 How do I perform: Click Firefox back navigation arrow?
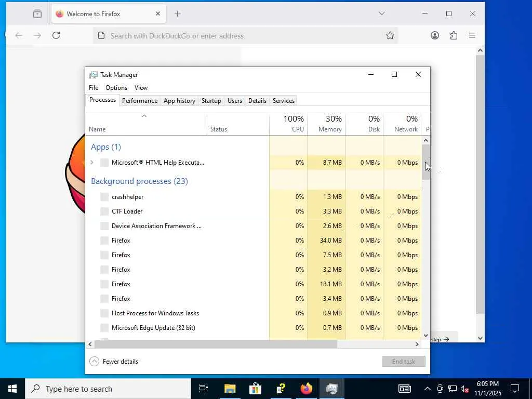click(19, 35)
